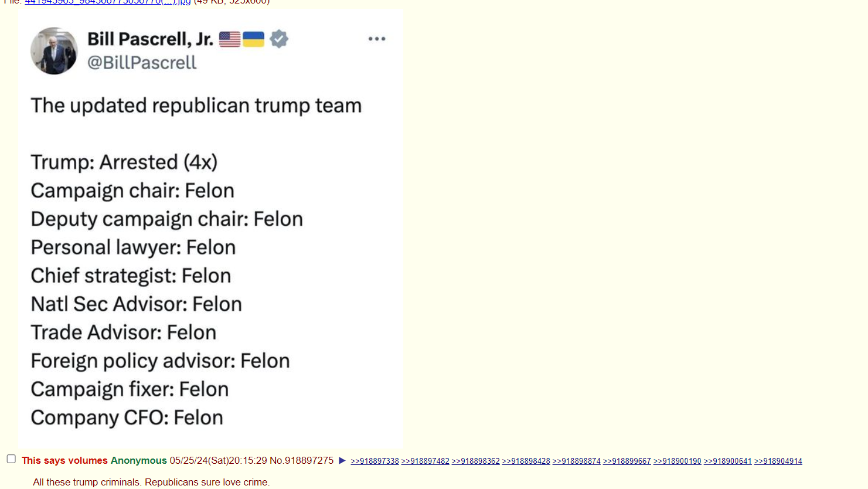Tick the checkbox beside 'This says volumes' post

pyautogui.click(x=11, y=459)
